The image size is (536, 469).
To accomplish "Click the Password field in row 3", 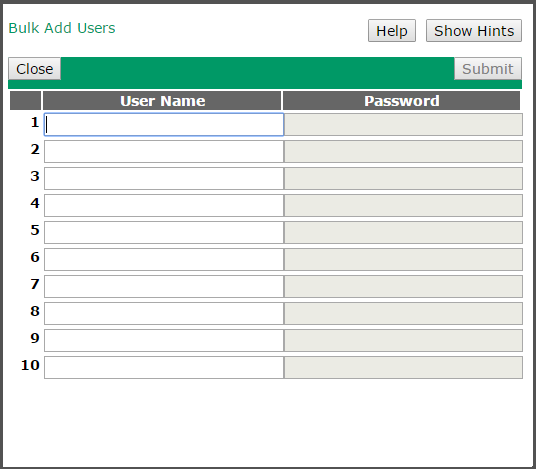I will 403,178.
